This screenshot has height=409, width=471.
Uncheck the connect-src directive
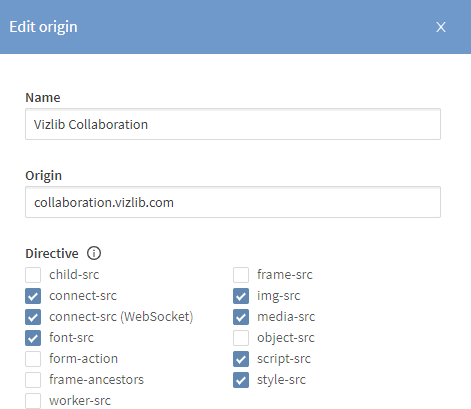click(x=33, y=296)
